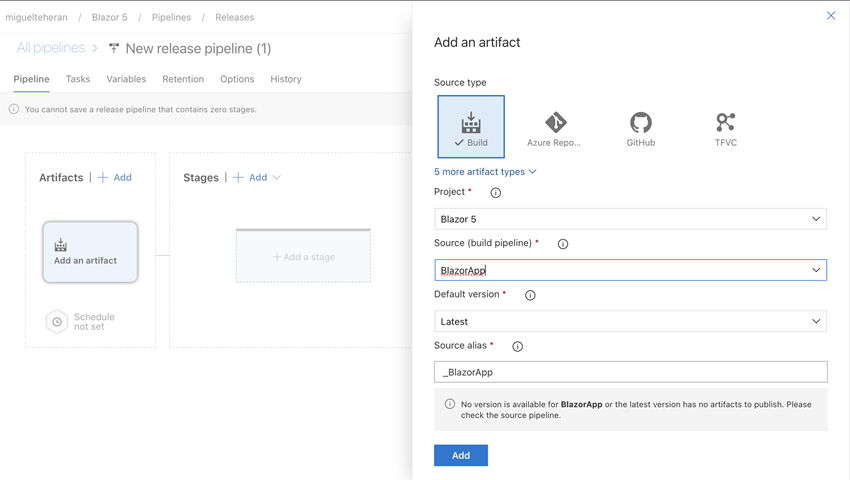Image resolution: width=850 pixels, height=480 pixels.
Task: Open the Stages Add dropdown chevron
Action: pyautogui.click(x=277, y=177)
